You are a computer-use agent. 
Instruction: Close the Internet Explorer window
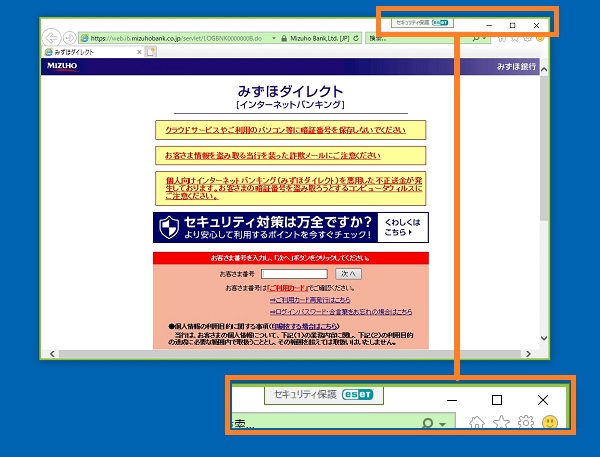tap(536, 26)
